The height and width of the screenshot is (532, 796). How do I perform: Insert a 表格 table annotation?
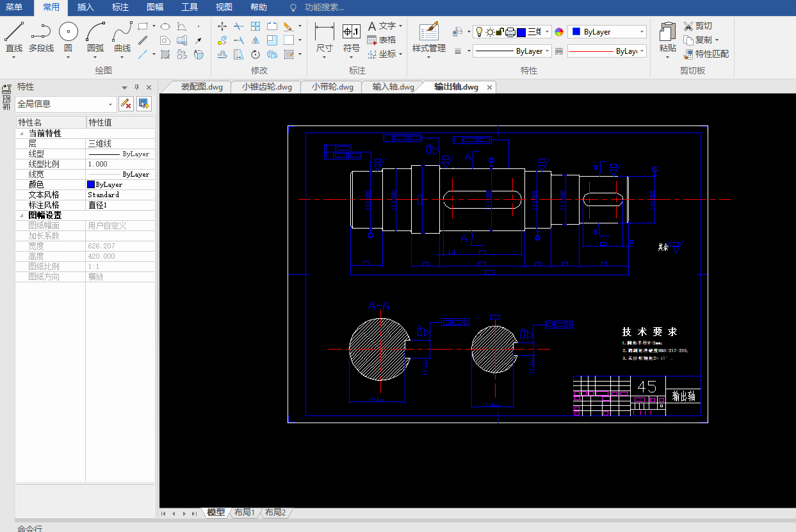point(382,40)
